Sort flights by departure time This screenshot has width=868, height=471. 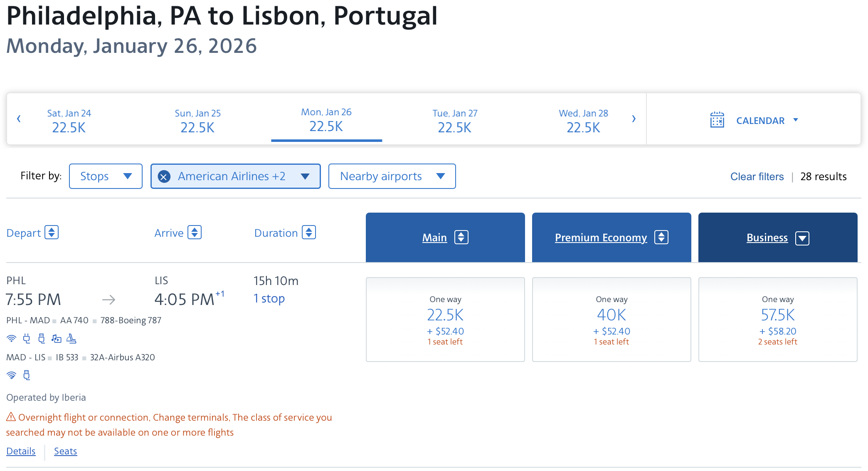tap(52, 232)
